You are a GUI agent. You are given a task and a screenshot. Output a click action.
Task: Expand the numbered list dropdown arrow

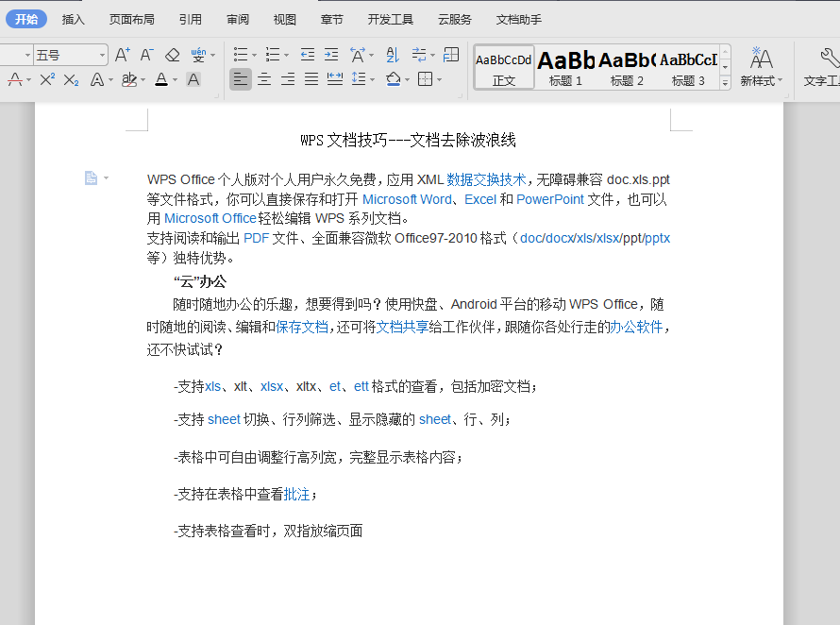click(286, 55)
